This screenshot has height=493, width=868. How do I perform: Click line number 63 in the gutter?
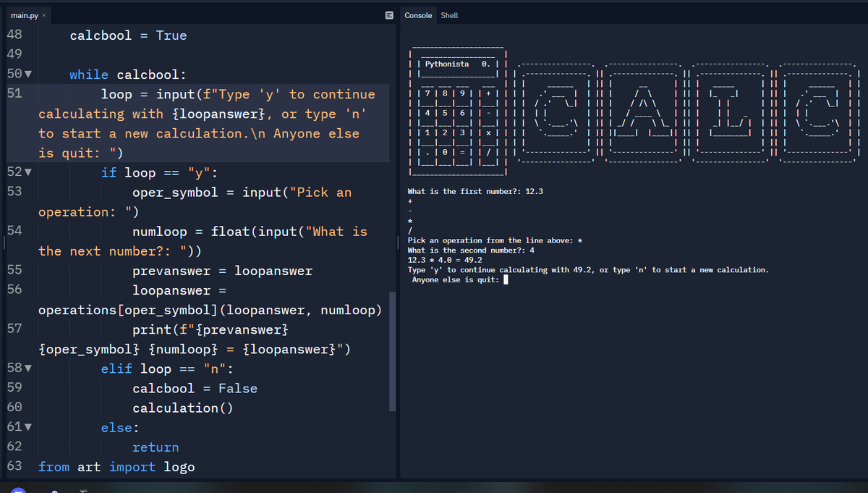pos(14,467)
